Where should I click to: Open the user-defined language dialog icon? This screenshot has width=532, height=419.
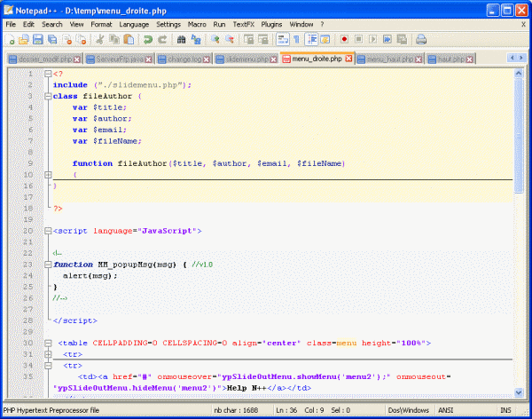(x=325, y=39)
